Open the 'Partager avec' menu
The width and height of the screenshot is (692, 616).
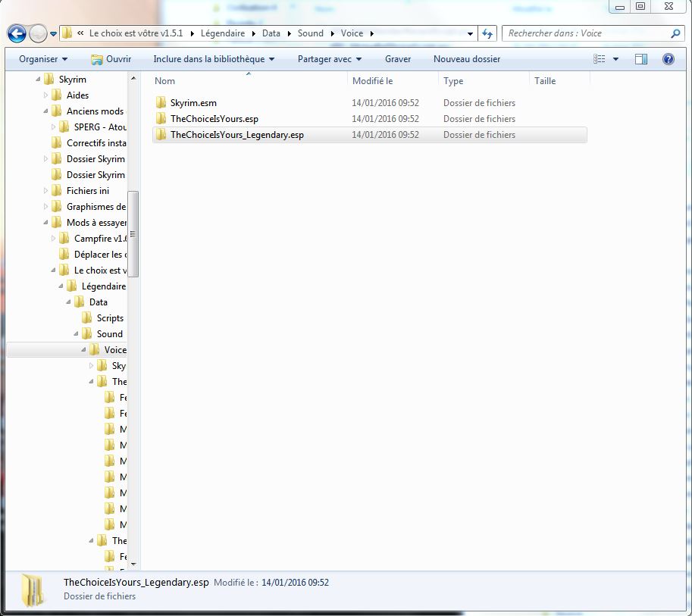coord(330,59)
